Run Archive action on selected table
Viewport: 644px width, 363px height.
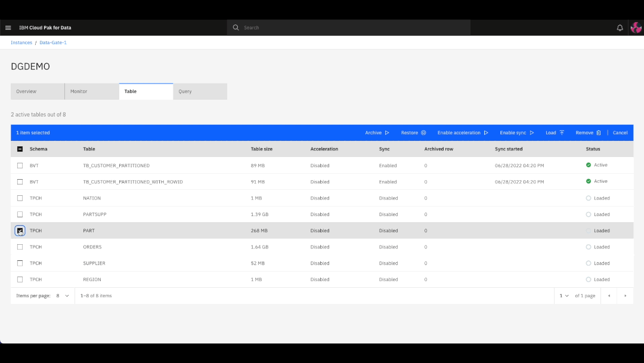(376, 133)
